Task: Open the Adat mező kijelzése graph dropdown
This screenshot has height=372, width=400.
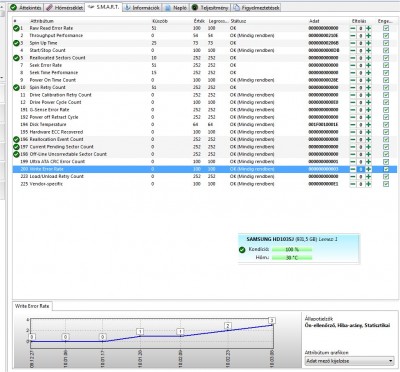Action: (349, 361)
